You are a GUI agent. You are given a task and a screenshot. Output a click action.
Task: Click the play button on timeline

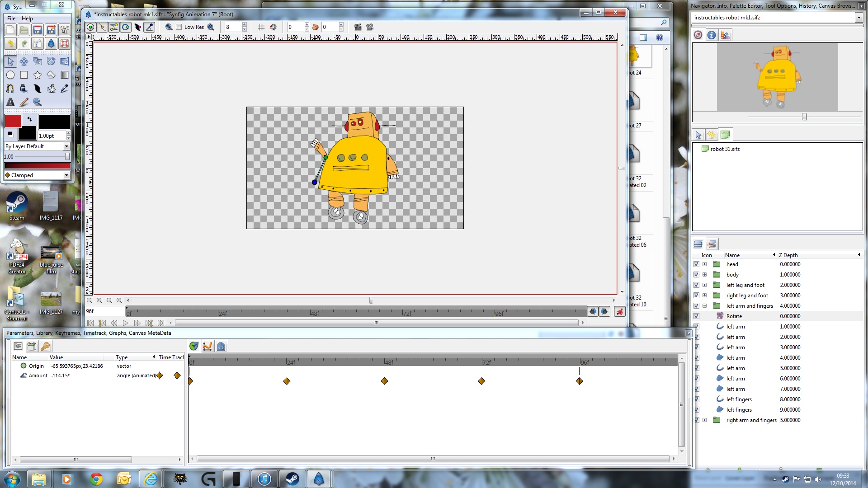pos(126,323)
